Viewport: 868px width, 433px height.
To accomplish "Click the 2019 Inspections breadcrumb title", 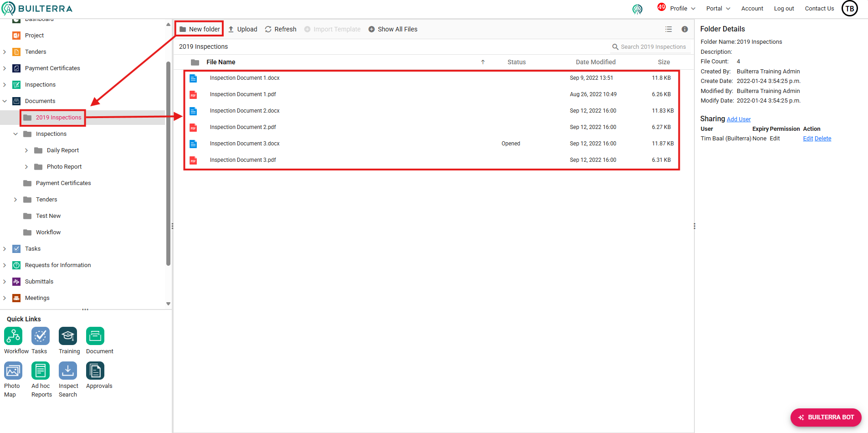I will pos(203,47).
